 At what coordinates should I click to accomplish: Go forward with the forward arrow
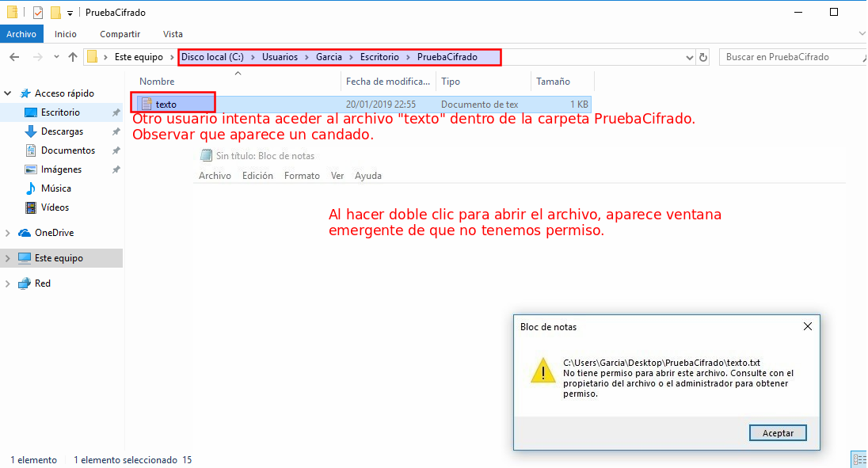tap(38, 57)
